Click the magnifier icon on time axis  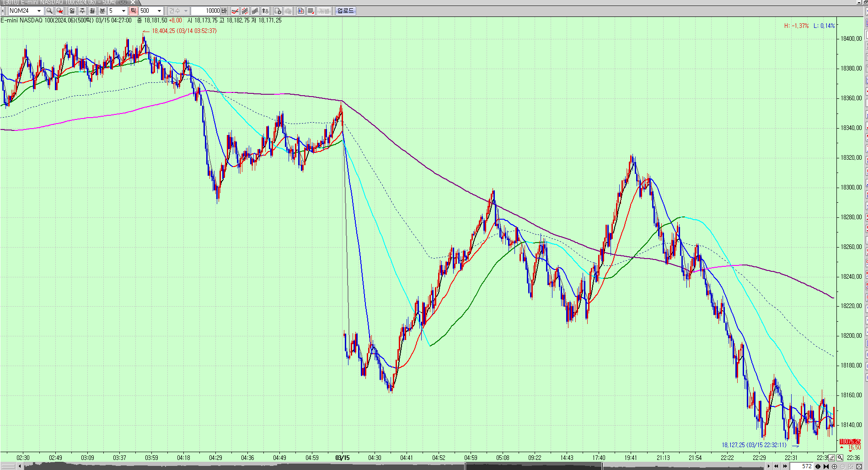(840, 458)
